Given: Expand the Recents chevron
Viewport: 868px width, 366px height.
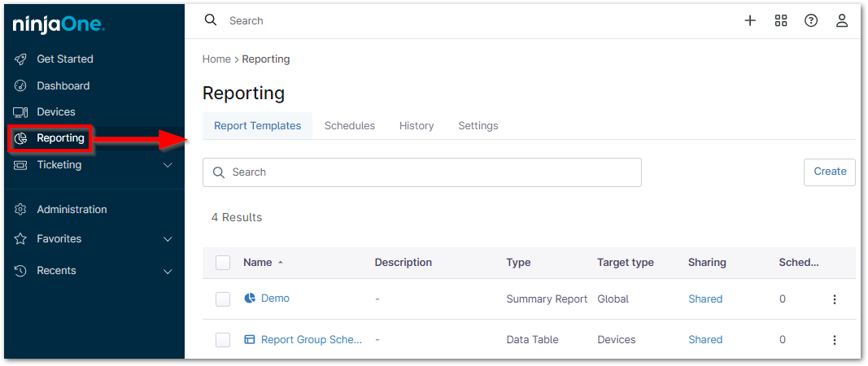Looking at the screenshot, I should [168, 272].
